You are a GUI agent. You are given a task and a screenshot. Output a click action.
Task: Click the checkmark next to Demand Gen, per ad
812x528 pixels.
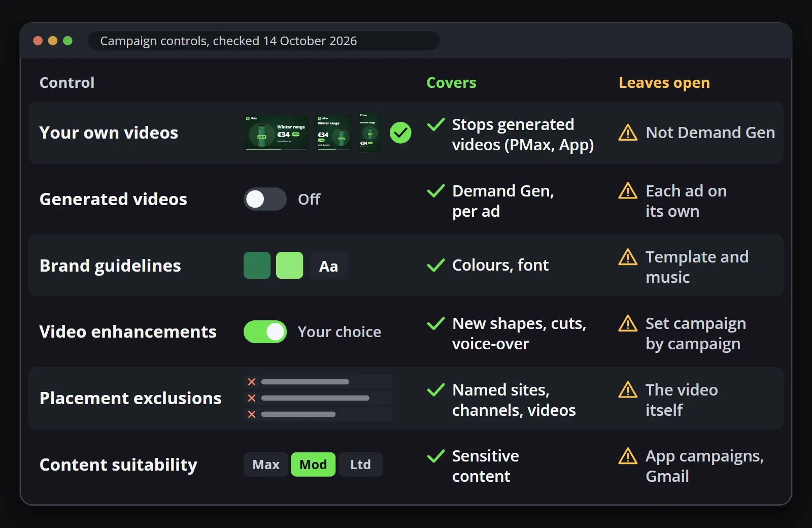coord(436,191)
